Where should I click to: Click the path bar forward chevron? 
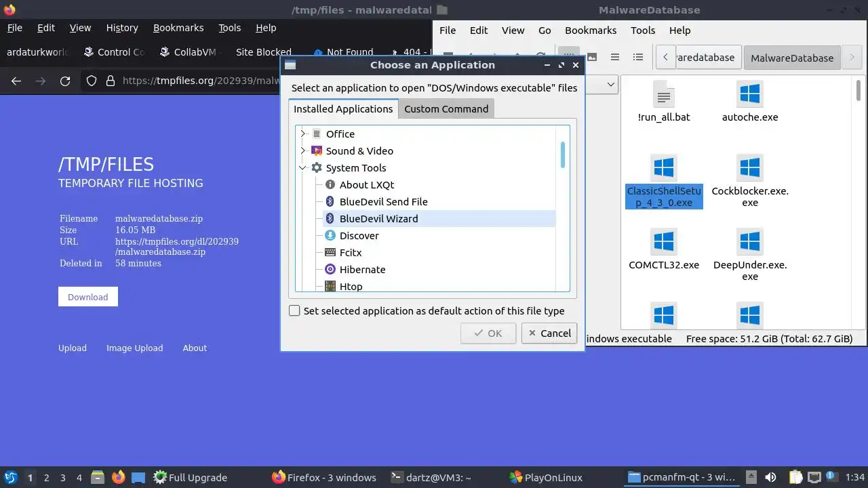pyautogui.click(x=852, y=57)
